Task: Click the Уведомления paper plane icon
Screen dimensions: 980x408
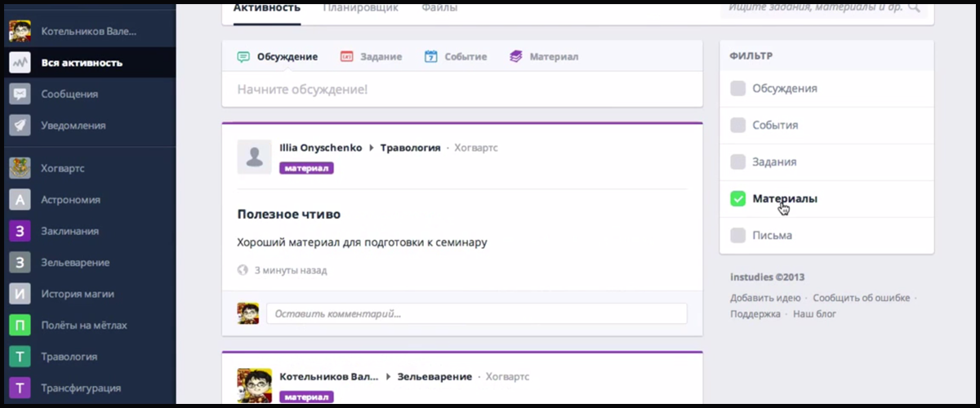Action: (x=20, y=126)
